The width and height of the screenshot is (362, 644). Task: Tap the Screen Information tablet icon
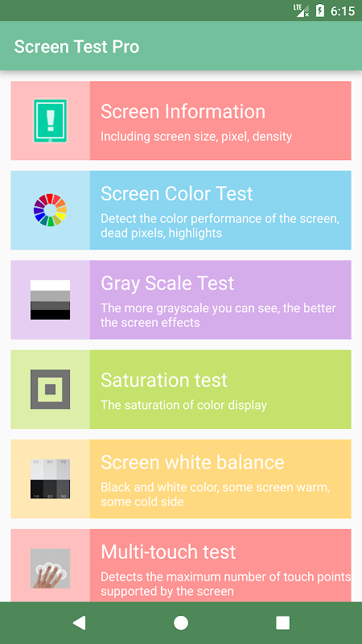[x=50, y=121]
